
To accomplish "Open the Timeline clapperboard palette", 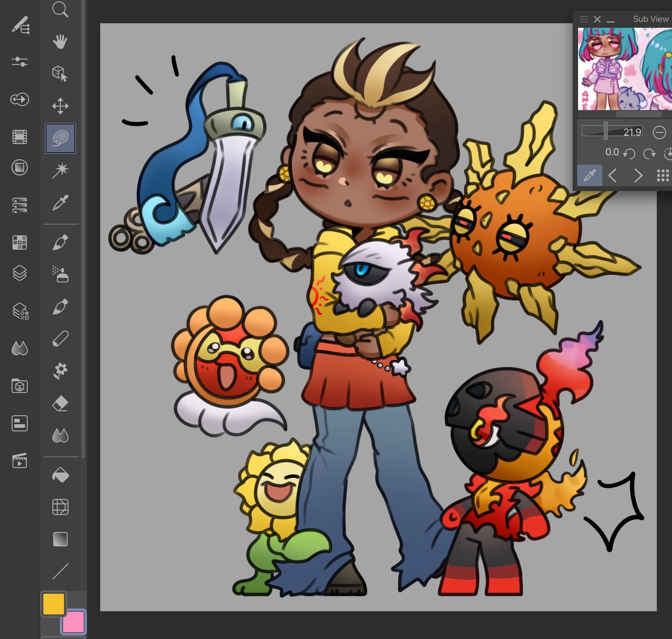I will 20,460.
